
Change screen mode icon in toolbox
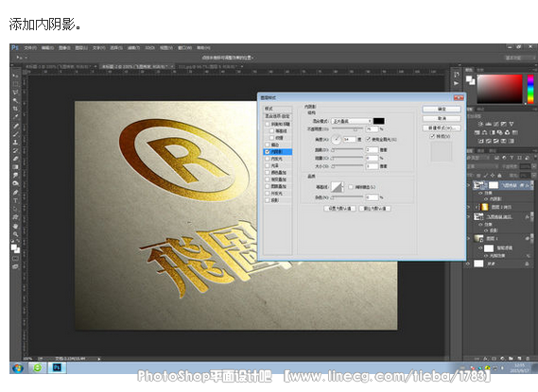coord(15,266)
